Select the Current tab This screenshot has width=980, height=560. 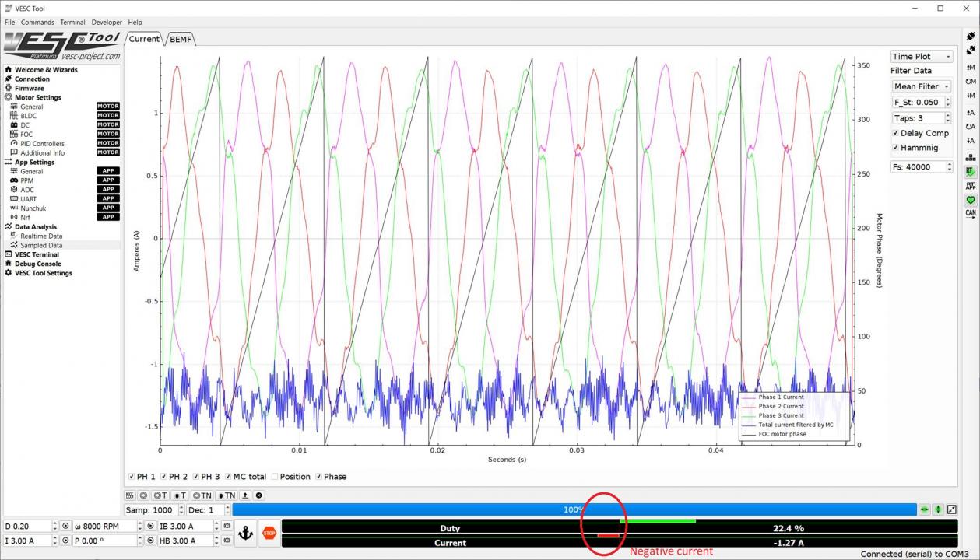point(144,39)
